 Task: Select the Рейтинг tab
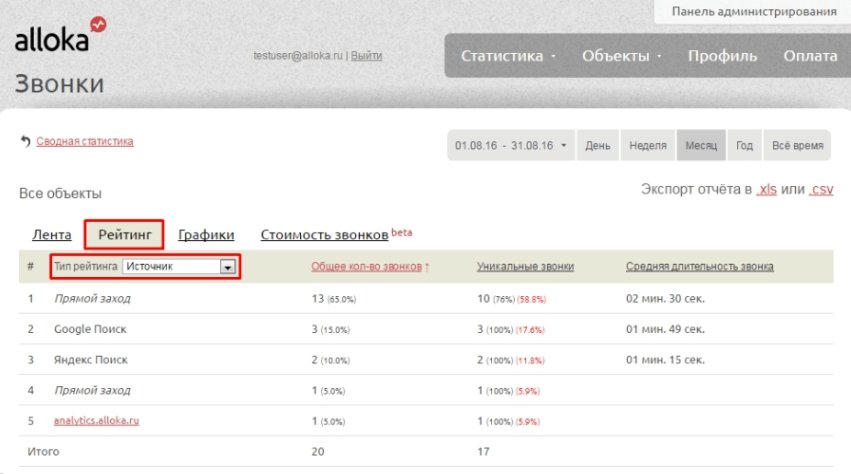(124, 234)
